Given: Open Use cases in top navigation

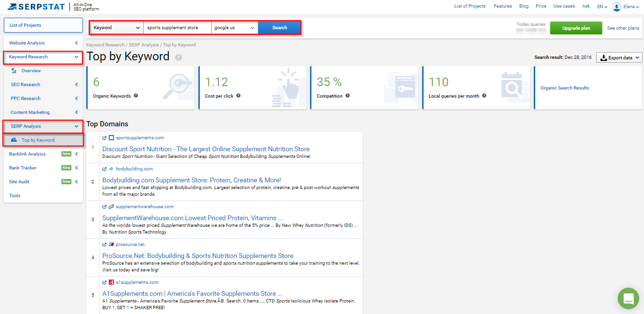Looking at the screenshot, I should pyautogui.click(x=564, y=6).
